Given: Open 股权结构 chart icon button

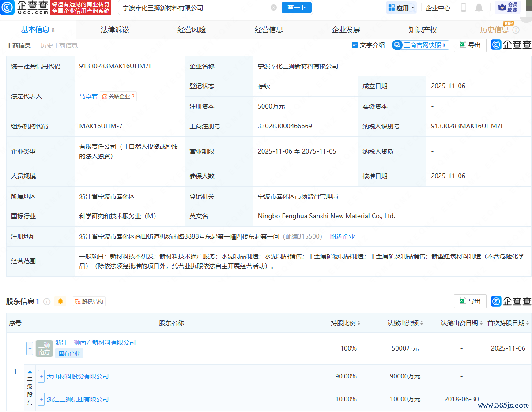Looking at the screenshot, I should point(89,302).
